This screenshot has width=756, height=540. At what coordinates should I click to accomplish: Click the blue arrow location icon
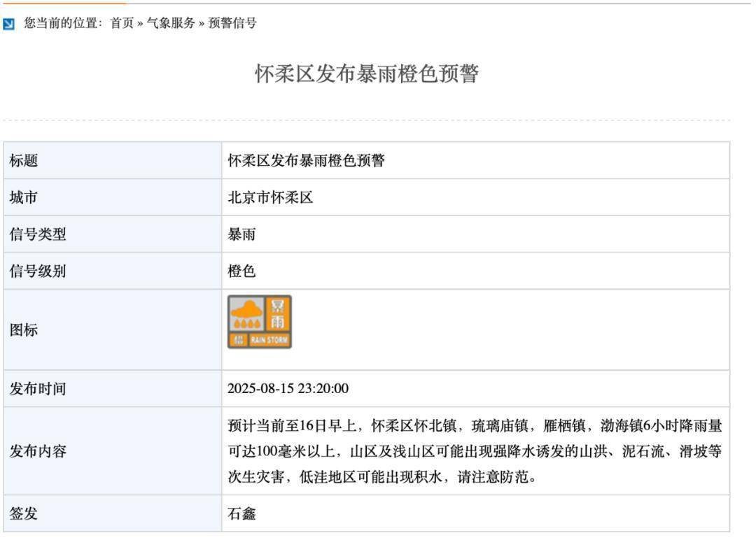click(x=8, y=24)
